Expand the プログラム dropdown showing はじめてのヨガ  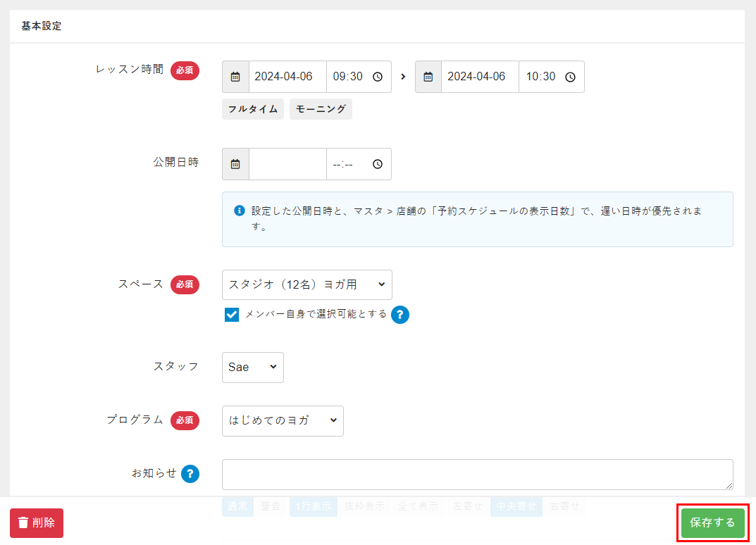(283, 421)
